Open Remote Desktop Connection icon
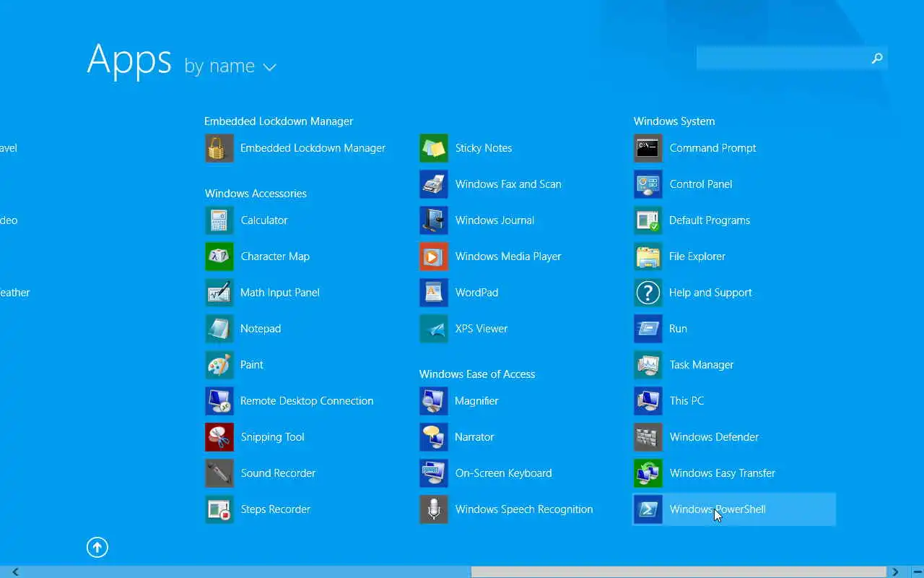The width and height of the screenshot is (924, 578). tap(219, 401)
